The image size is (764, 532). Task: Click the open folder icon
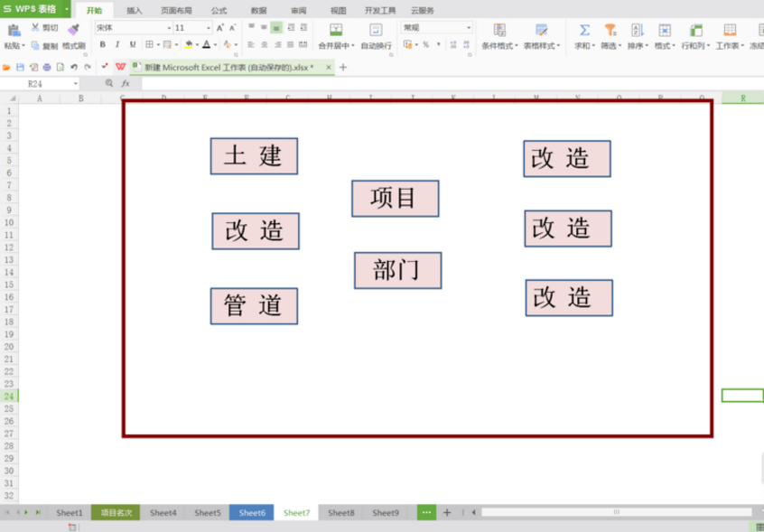tap(6, 67)
